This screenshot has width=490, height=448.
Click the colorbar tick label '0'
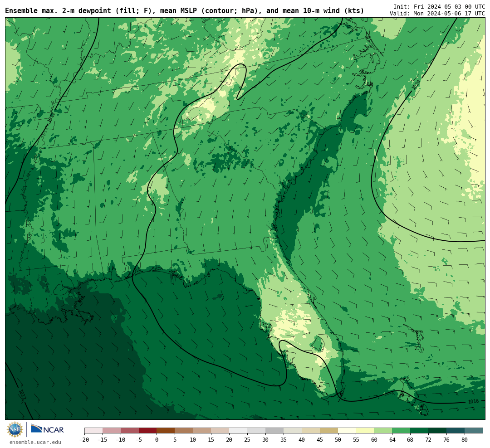[157, 440]
